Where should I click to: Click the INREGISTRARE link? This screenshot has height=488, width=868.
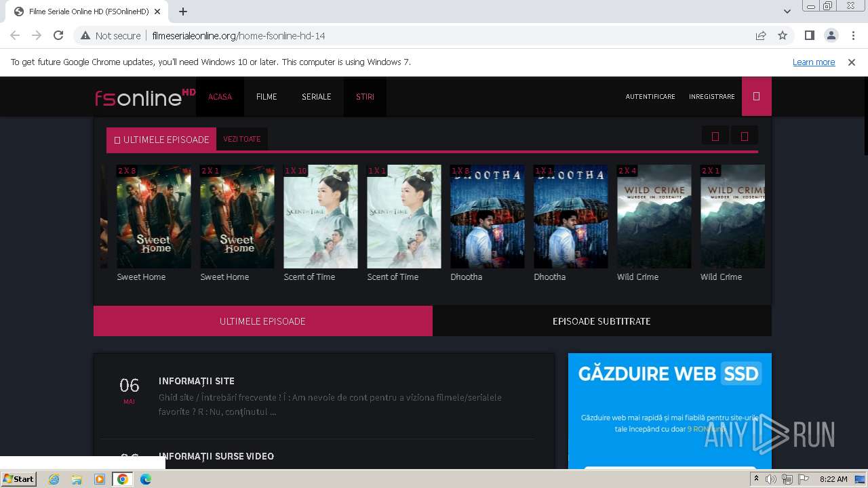click(712, 97)
